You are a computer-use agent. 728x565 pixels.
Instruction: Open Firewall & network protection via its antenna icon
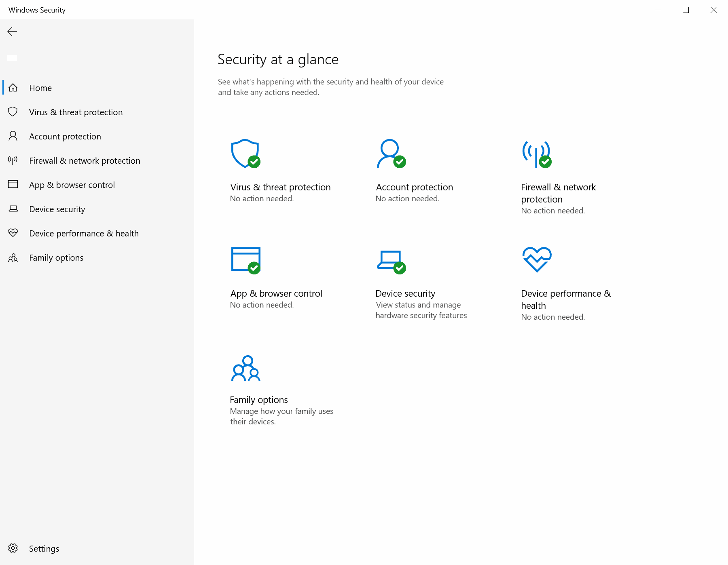13,160
